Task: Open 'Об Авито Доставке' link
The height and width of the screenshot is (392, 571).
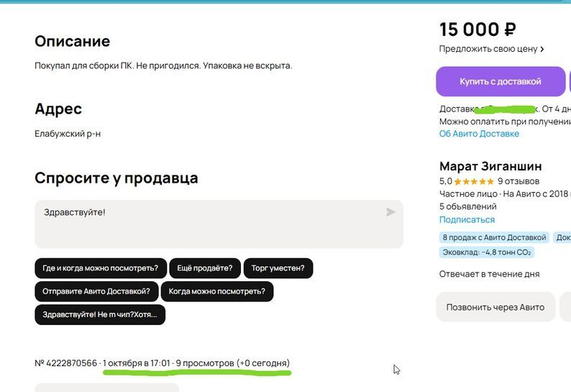Action: click(x=479, y=134)
